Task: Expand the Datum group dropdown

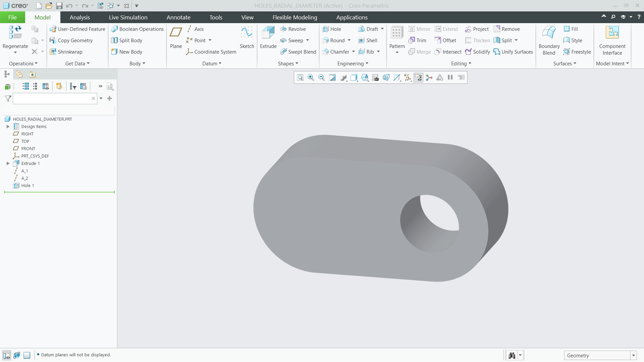Action: (212, 64)
